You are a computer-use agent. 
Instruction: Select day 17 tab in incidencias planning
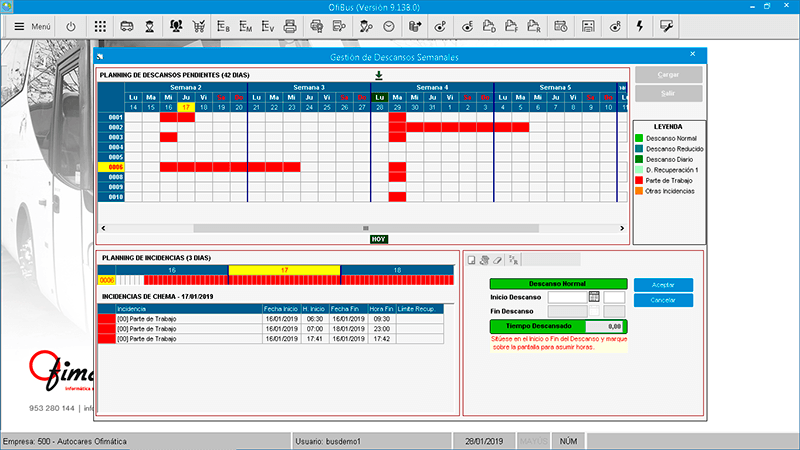click(x=284, y=270)
